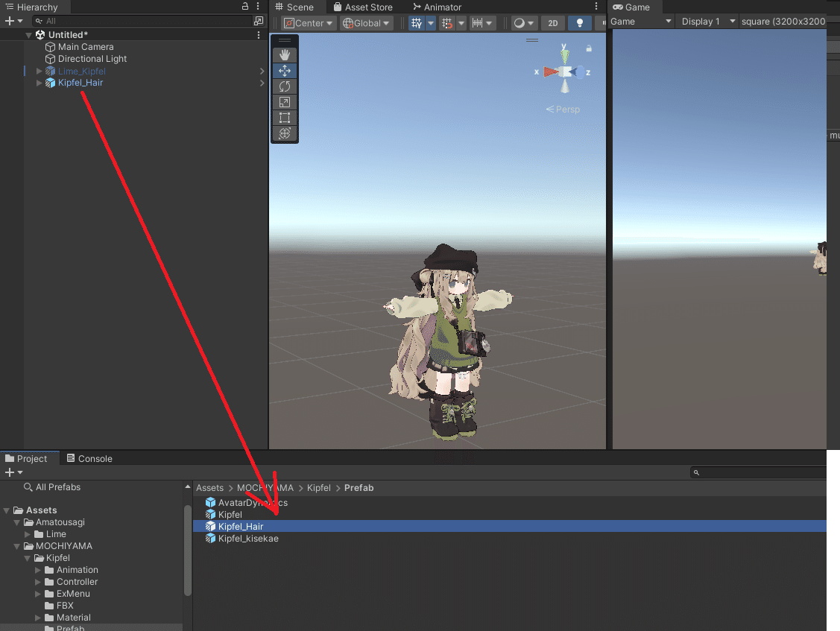This screenshot has height=631, width=840.
Task: Open the Global handle orientation selector
Action: click(x=366, y=22)
